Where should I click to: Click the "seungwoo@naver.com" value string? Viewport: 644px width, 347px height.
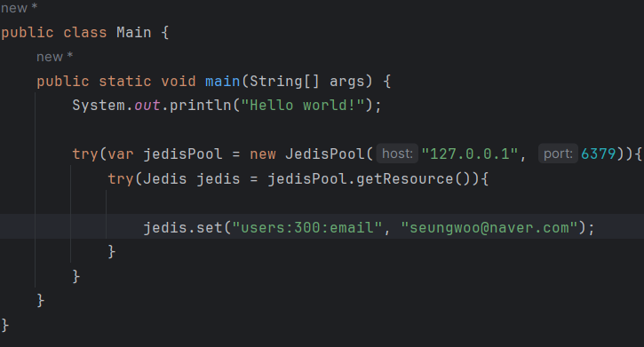click(x=489, y=228)
